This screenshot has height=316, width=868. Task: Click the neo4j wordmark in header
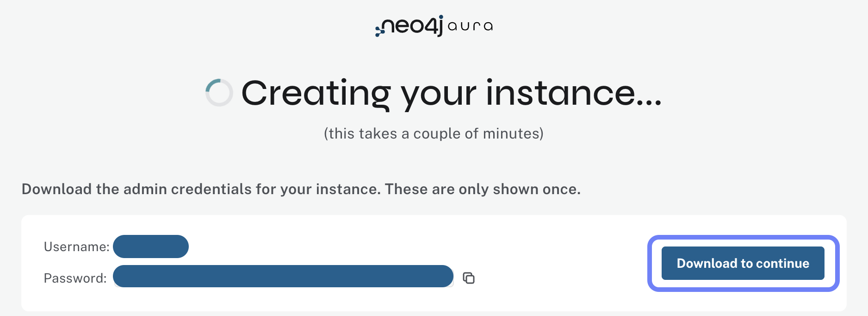pyautogui.click(x=413, y=26)
